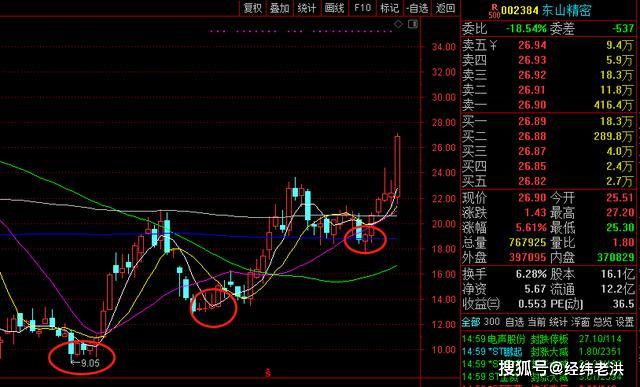Viewport: 640px width, 387px height.
Task: Open the 设置 settings tab
Action: pyautogui.click(x=625, y=322)
